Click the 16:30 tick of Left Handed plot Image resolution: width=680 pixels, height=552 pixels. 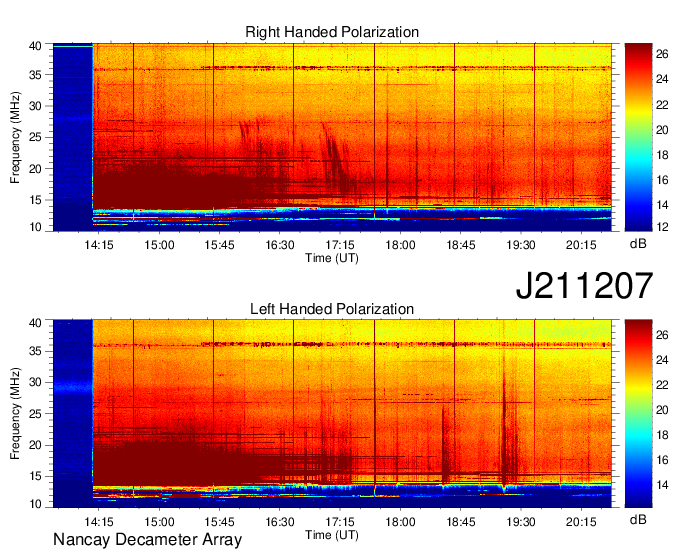[280, 522]
